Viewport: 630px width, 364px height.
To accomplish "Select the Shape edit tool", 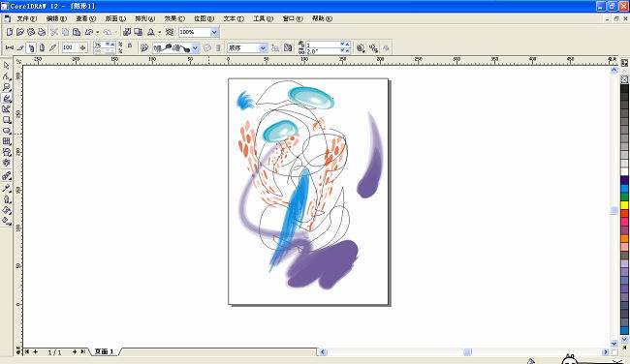I will pyautogui.click(x=7, y=76).
